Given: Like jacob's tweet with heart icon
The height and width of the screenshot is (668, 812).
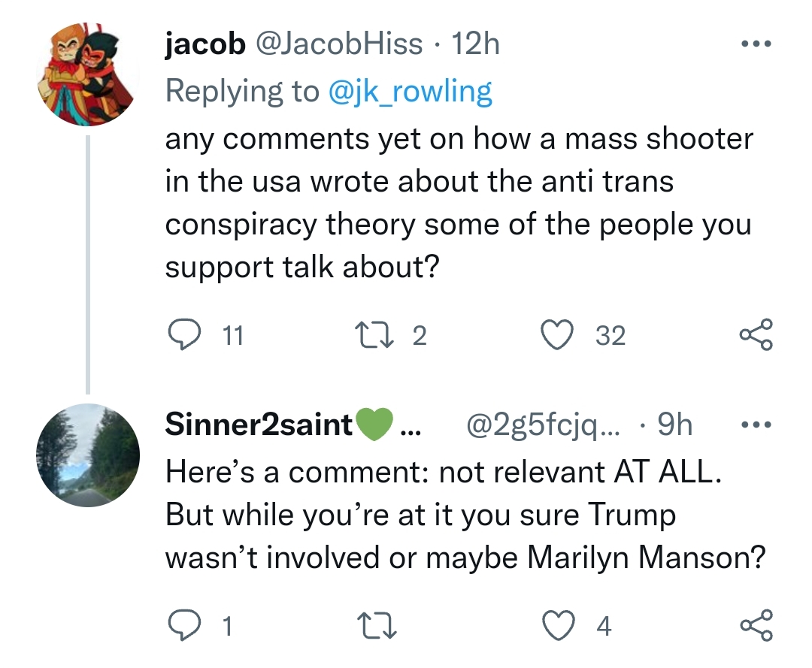Looking at the screenshot, I should pos(557,335).
